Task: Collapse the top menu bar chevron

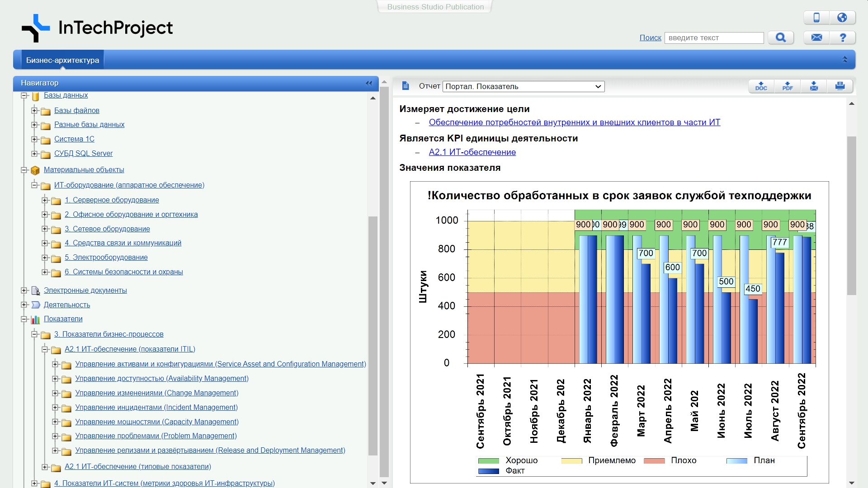Action: [x=844, y=60]
